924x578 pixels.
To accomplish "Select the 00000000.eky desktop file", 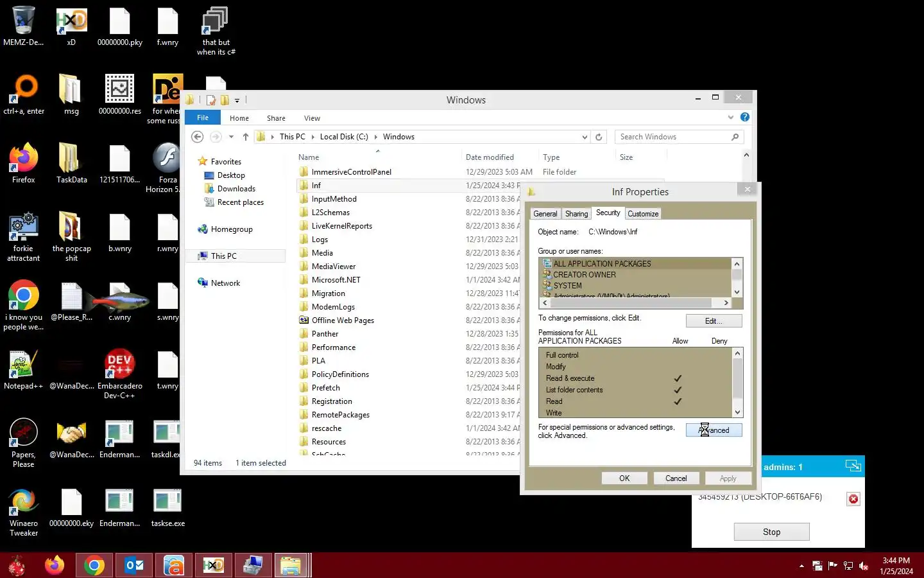I will (71, 507).
